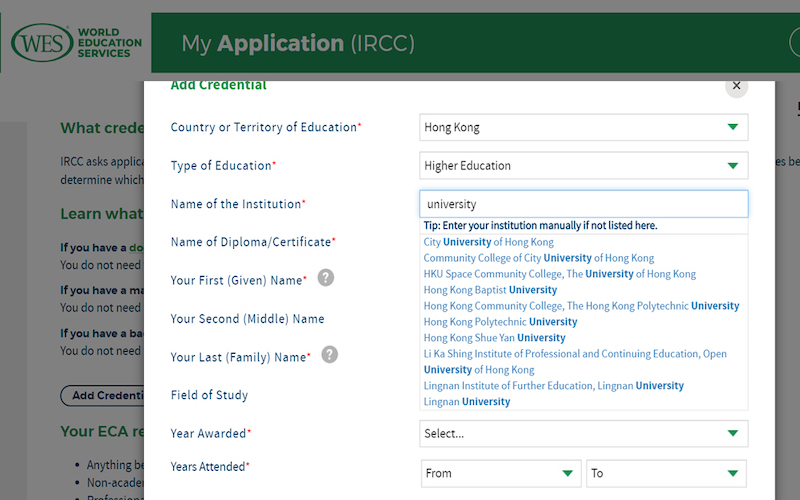Open help icon for Last (Family) Name

[x=329, y=355]
